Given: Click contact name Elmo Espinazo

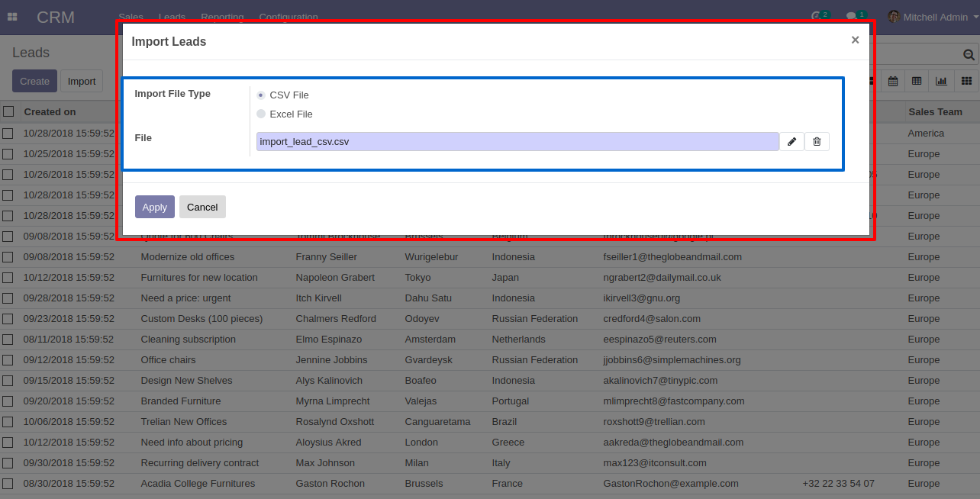Looking at the screenshot, I should point(329,340).
